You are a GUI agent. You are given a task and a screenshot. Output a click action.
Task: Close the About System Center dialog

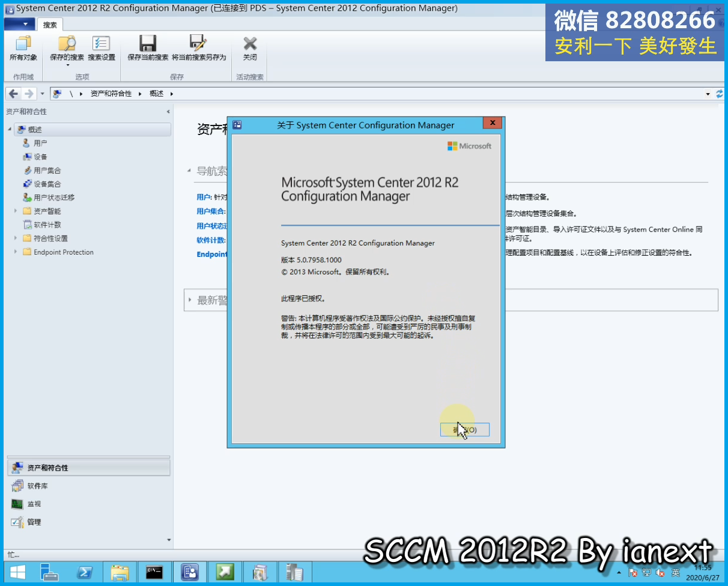point(492,123)
